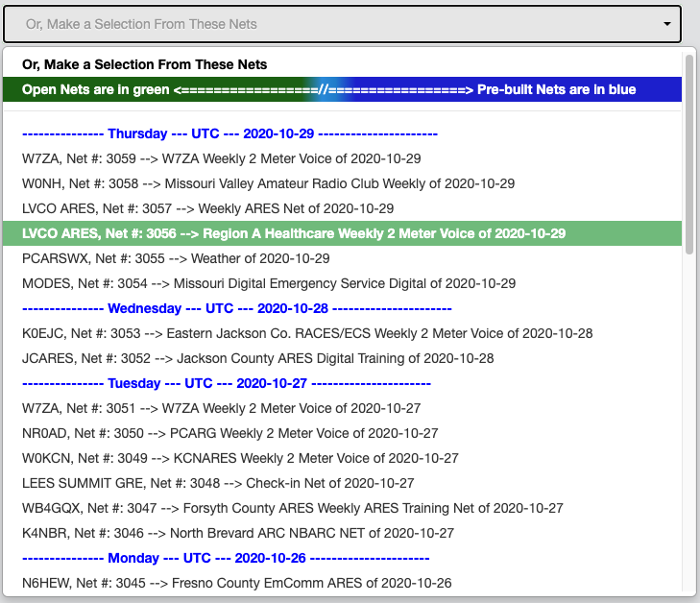Click the 'Or, Make a Selection' combo box
Image resolution: width=700 pixels, height=603 pixels.
point(342,24)
